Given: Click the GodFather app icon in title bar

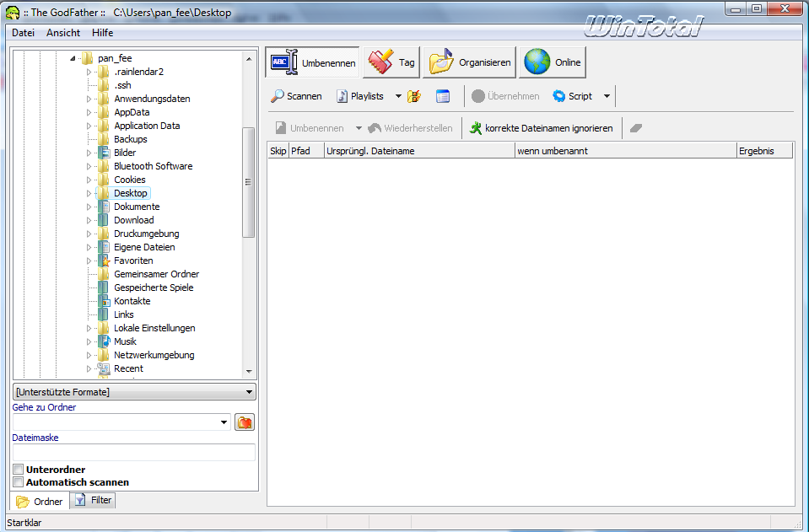Looking at the screenshot, I should tap(13, 13).
